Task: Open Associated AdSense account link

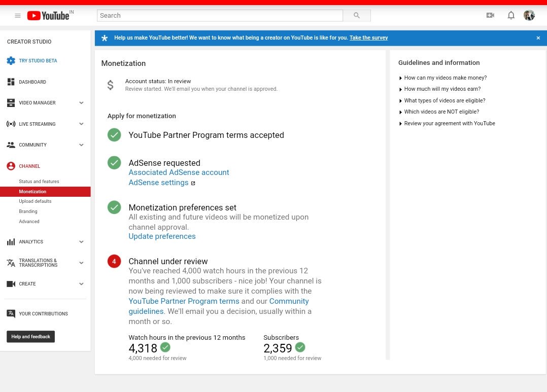Action: click(x=179, y=172)
